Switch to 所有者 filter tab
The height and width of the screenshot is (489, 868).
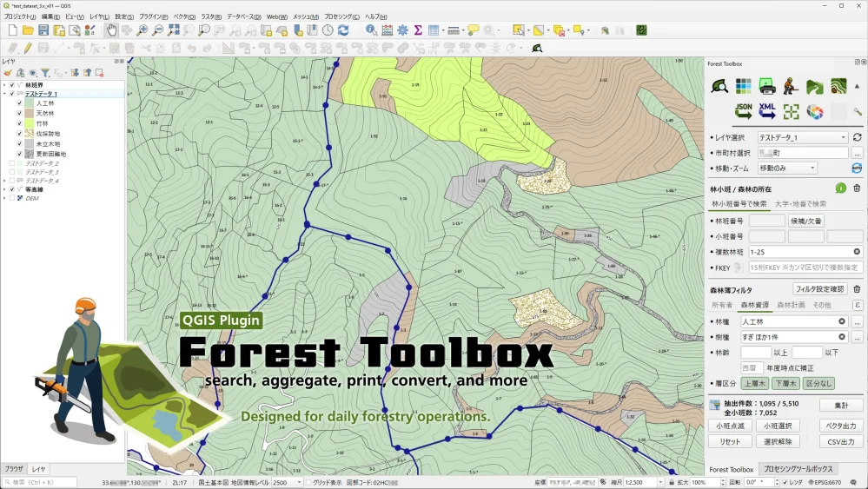click(x=722, y=305)
